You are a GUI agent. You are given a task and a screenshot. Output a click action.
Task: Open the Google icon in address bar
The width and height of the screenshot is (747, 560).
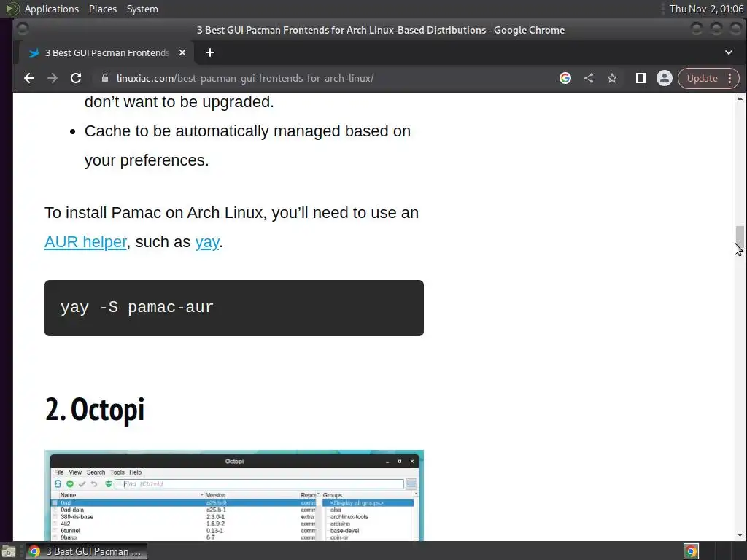tap(565, 78)
